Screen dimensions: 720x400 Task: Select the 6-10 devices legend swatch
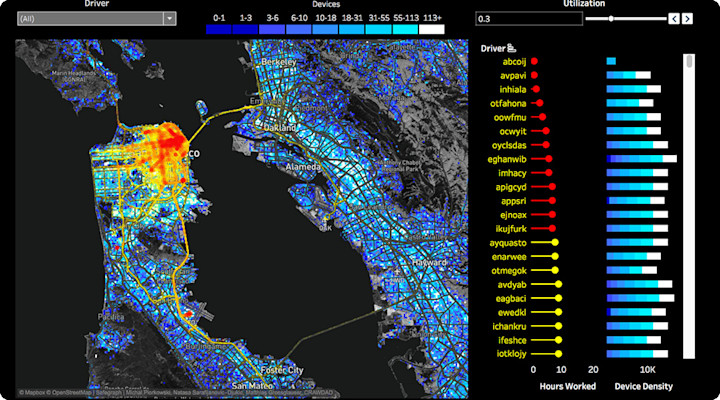(298, 29)
